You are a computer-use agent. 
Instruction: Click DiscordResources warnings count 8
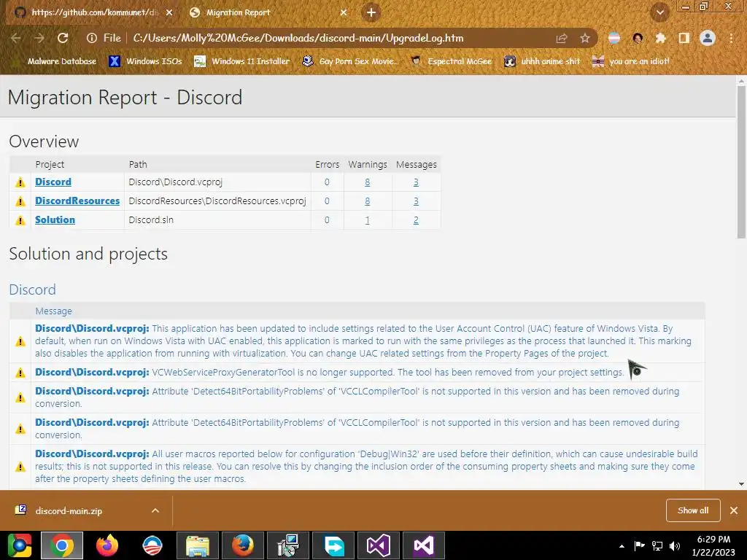368,201
